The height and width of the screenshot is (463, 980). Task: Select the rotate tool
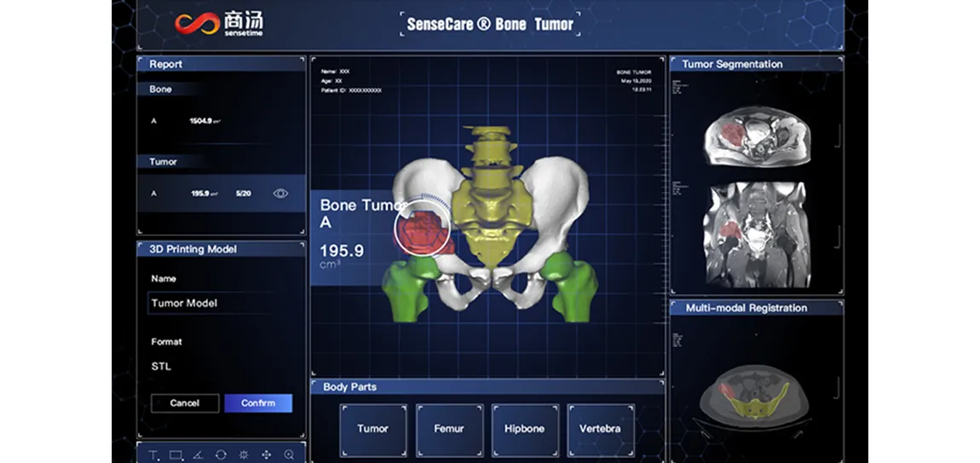click(222, 454)
